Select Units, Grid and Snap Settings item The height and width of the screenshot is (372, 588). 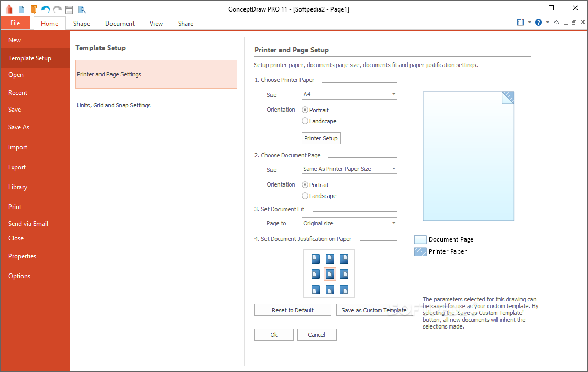click(156, 105)
